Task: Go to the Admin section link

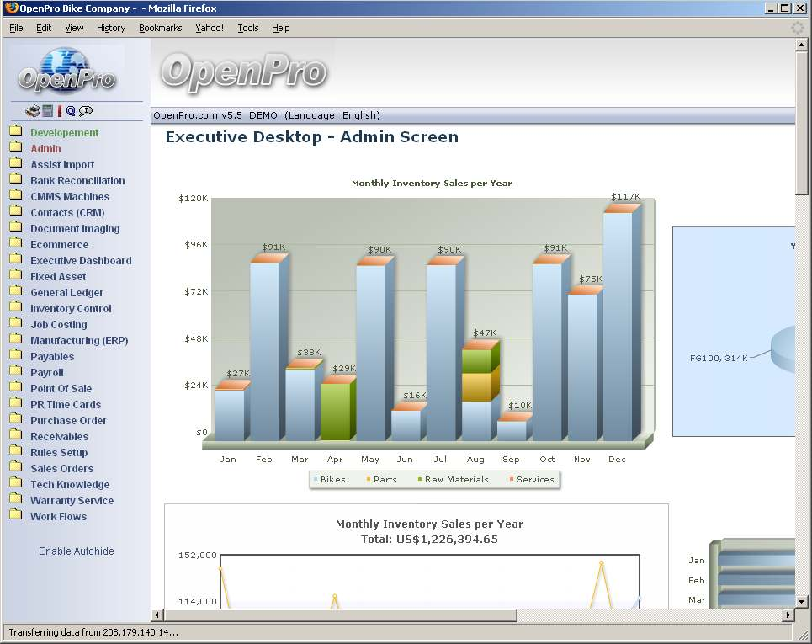Action: point(45,149)
